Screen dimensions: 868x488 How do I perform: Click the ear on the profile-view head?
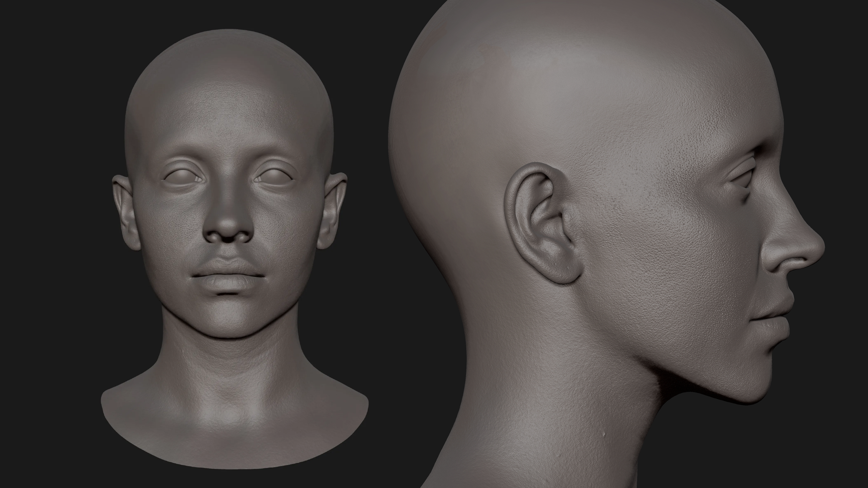point(542,222)
